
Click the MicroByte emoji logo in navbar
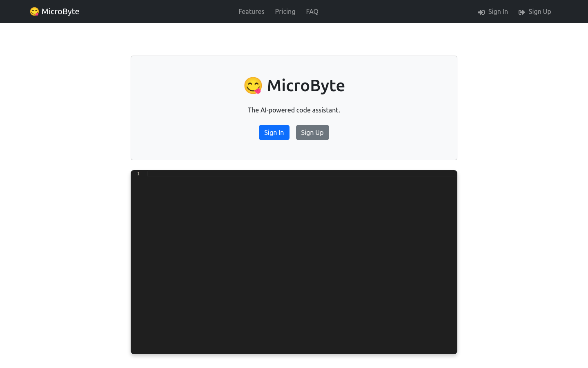coord(34,11)
